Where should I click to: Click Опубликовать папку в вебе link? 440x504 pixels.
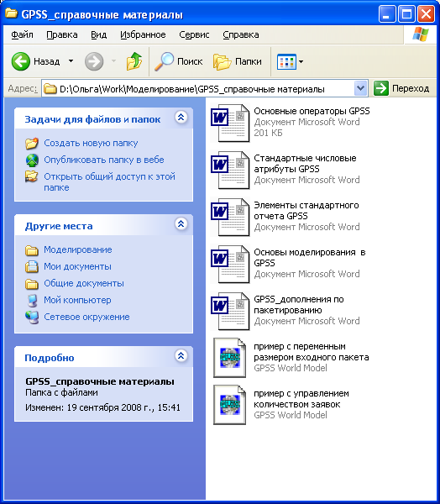tap(104, 160)
